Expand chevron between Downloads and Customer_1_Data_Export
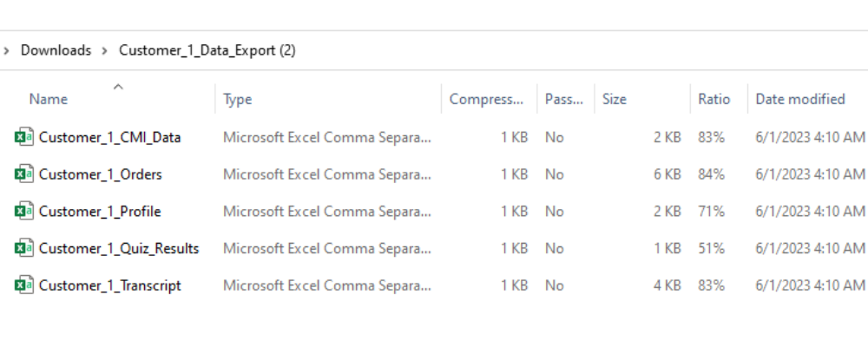This screenshot has width=868, height=347. (105, 51)
